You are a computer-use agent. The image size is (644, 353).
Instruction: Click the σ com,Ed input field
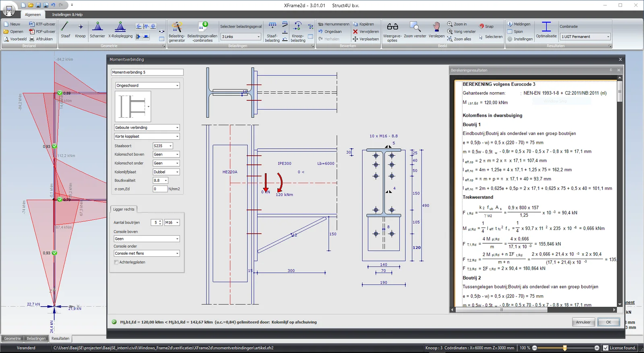tap(160, 189)
